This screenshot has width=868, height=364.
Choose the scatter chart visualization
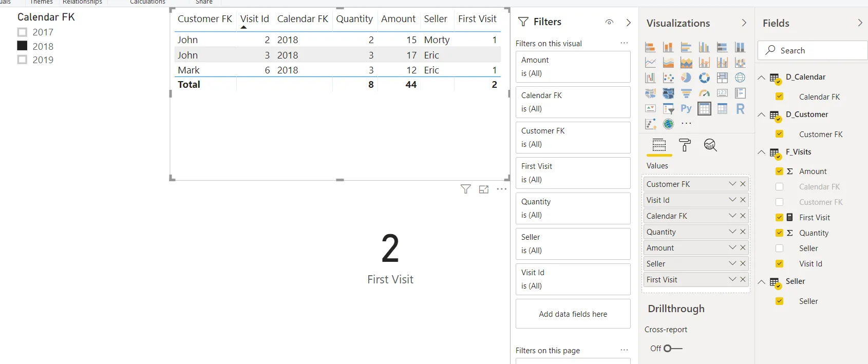[x=668, y=78]
